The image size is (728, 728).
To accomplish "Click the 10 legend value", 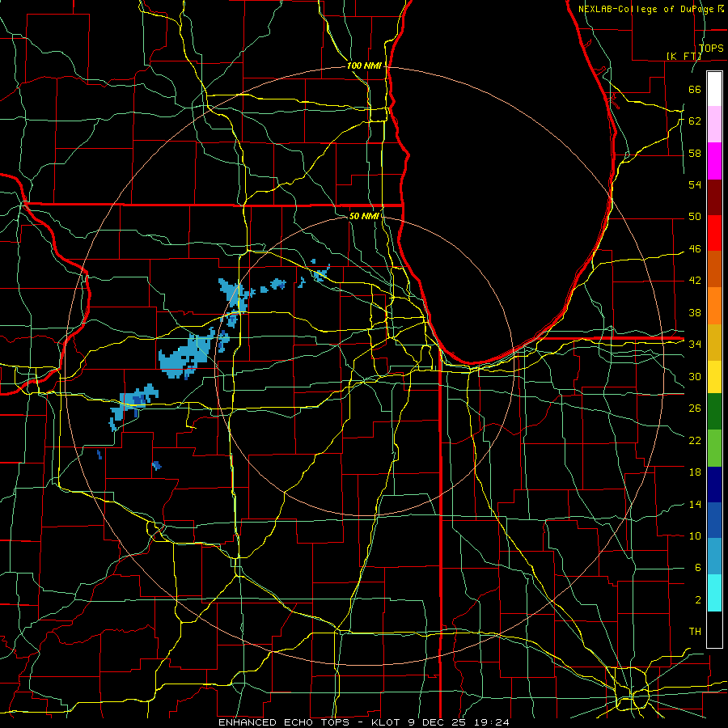I will pyautogui.click(x=695, y=536).
